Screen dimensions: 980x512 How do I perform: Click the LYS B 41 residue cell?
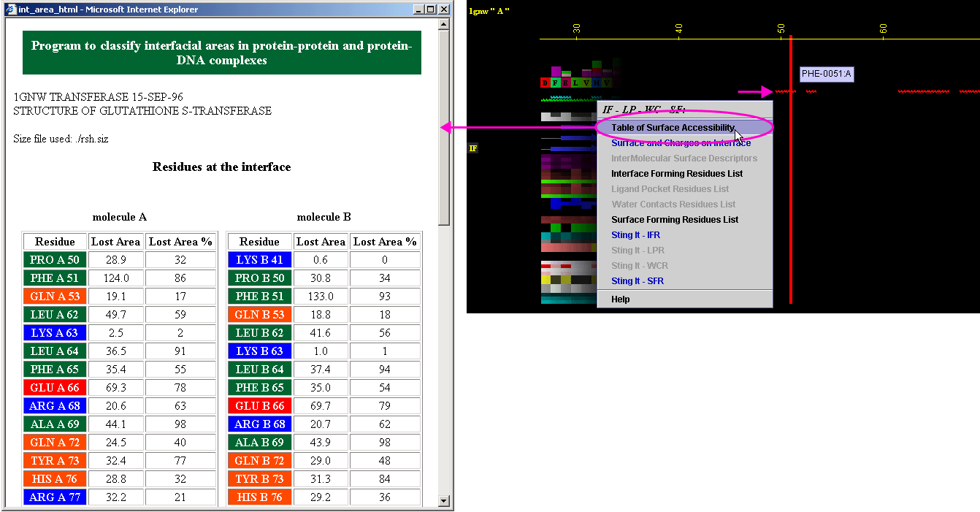point(259,260)
